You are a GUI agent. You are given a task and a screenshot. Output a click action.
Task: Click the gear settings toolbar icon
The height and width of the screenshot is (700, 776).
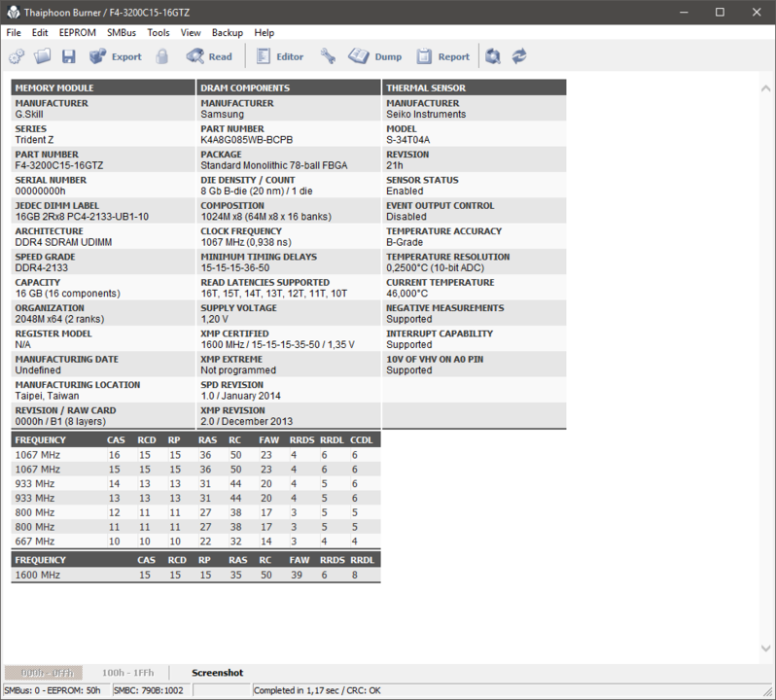[x=17, y=56]
